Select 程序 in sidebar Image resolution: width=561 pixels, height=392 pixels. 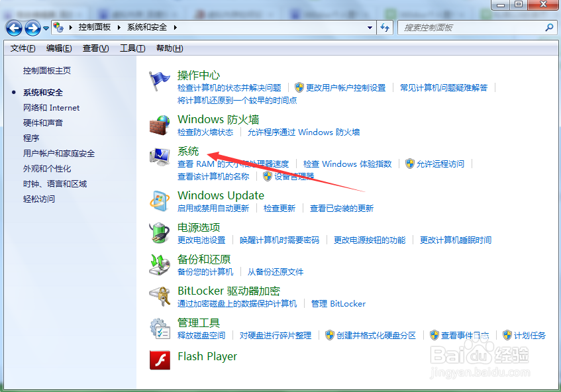(x=31, y=138)
